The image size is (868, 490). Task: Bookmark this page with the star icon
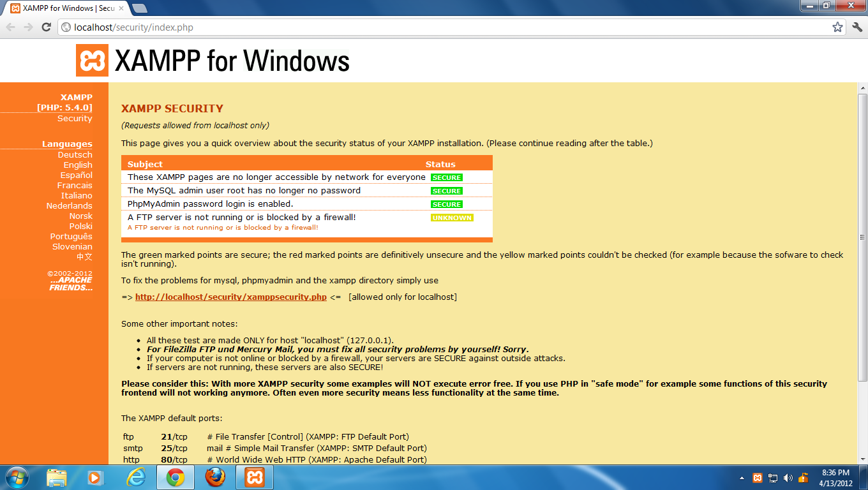[837, 27]
